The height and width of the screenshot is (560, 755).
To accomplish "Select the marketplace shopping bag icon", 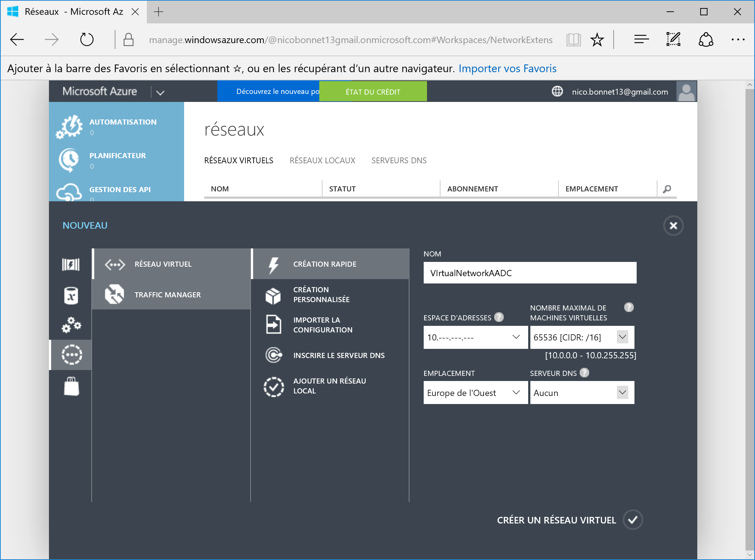I will point(72,386).
